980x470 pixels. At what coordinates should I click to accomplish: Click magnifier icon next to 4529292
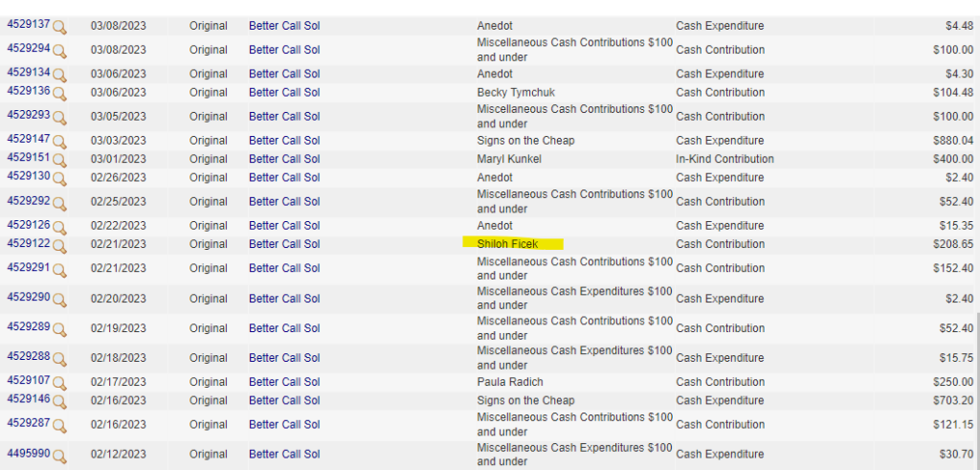click(60, 203)
